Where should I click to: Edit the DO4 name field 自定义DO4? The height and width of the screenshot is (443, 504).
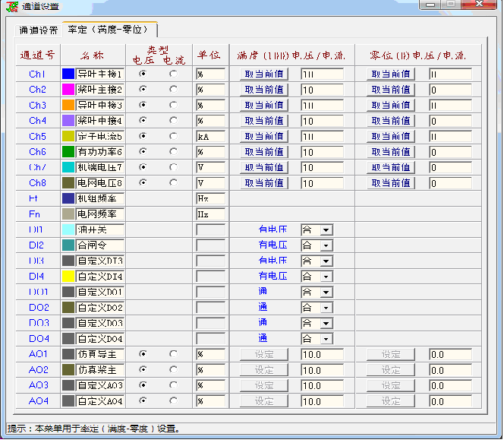pos(100,338)
